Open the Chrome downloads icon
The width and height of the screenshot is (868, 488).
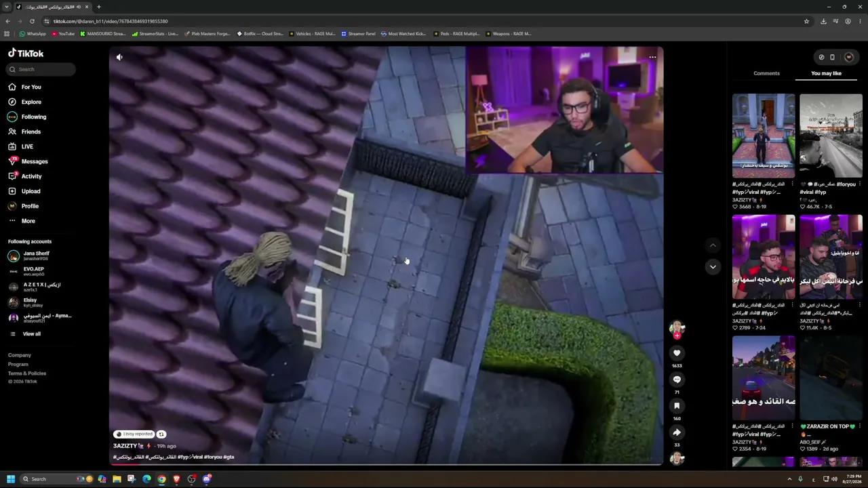click(823, 21)
